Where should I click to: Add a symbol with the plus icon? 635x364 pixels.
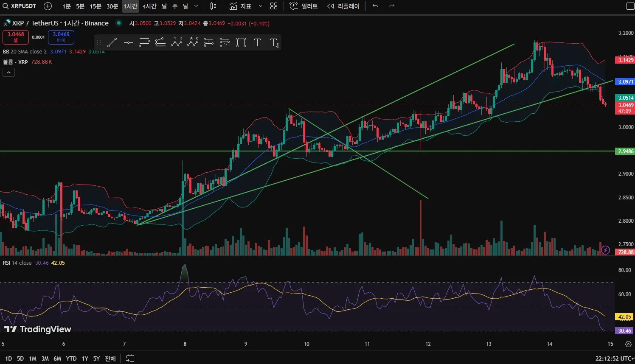pyautogui.click(x=48, y=6)
